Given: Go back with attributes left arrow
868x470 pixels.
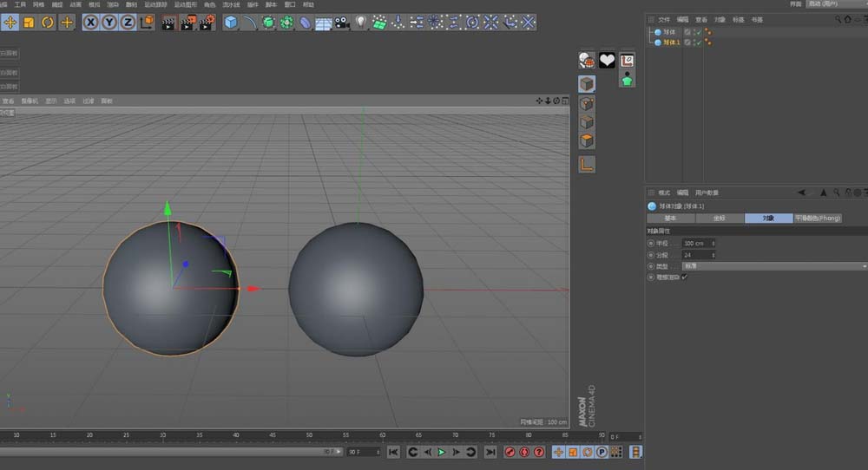Looking at the screenshot, I should click(801, 193).
